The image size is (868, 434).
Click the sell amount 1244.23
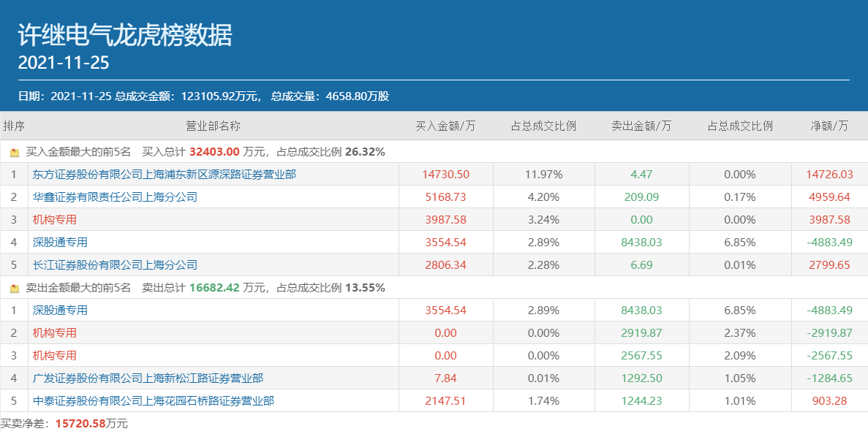(x=641, y=401)
